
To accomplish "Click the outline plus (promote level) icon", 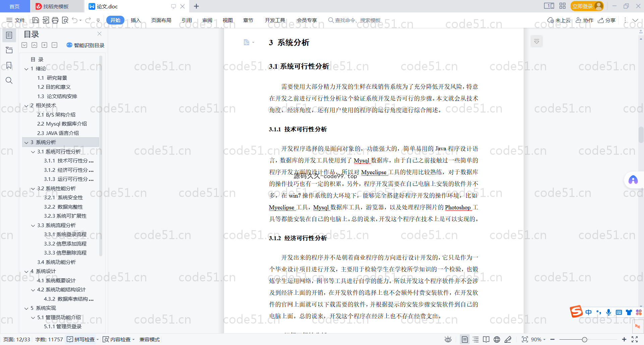I will point(44,45).
